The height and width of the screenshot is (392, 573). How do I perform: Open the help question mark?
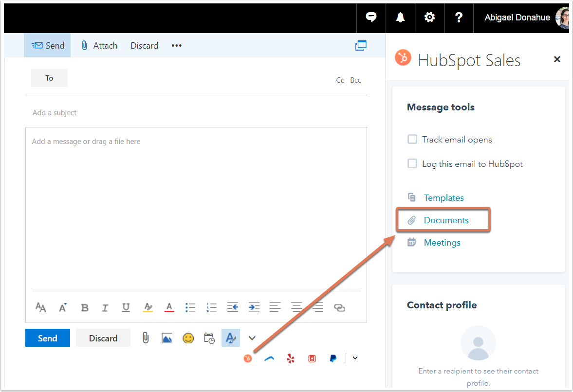pos(459,17)
